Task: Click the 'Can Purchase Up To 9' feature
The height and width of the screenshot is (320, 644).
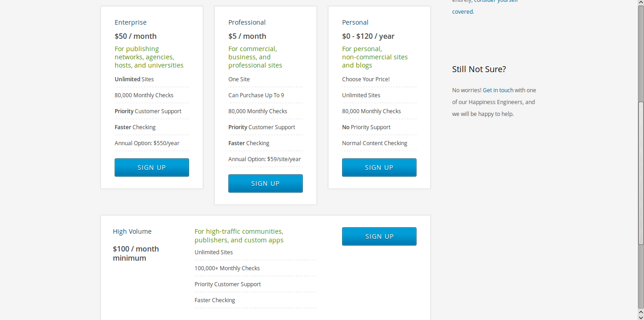Action: pyautogui.click(x=256, y=95)
